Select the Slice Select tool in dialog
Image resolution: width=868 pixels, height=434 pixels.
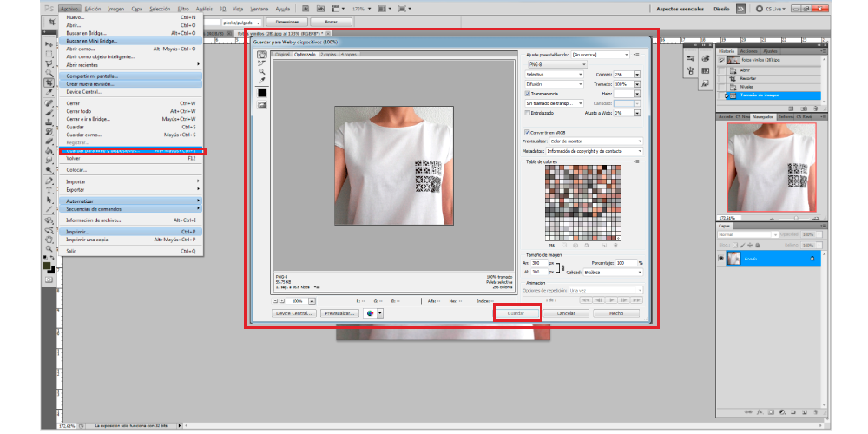tap(262, 63)
